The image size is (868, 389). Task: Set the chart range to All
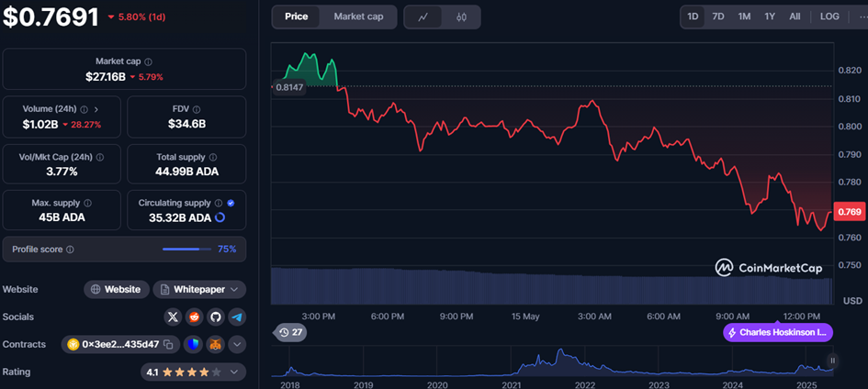point(795,17)
